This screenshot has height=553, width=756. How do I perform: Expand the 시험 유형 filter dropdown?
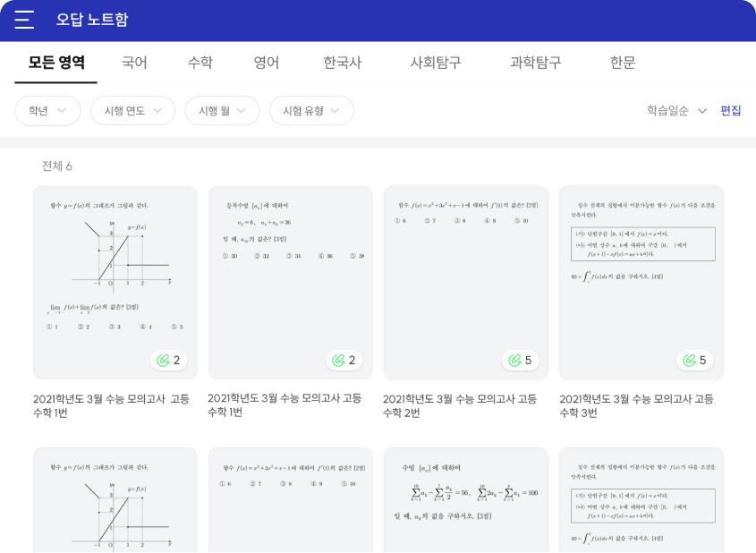[311, 111]
